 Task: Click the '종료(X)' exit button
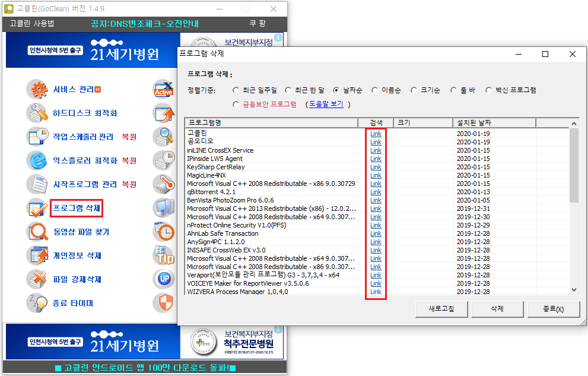(554, 309)
